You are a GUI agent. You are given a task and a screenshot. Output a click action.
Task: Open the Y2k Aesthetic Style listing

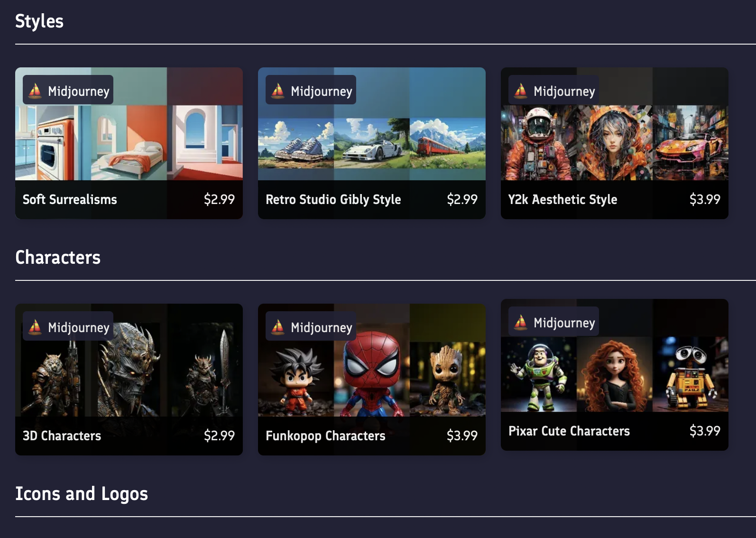(x=562, y=199)
